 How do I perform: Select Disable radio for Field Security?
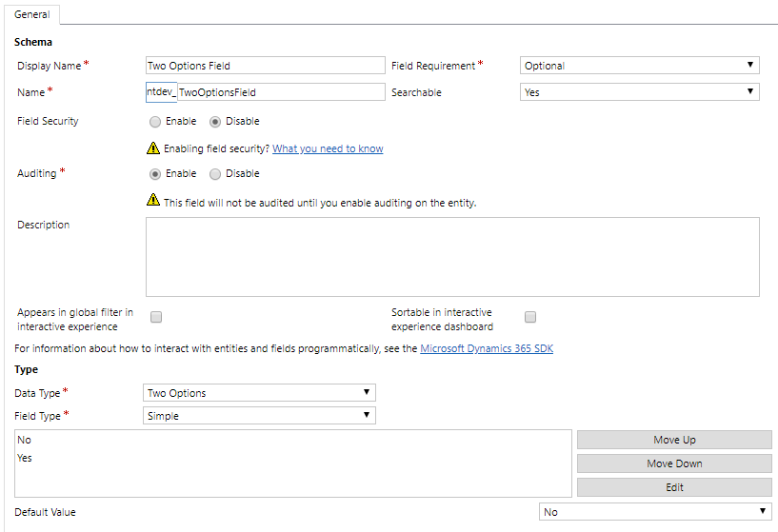click(x=215, y=122)
